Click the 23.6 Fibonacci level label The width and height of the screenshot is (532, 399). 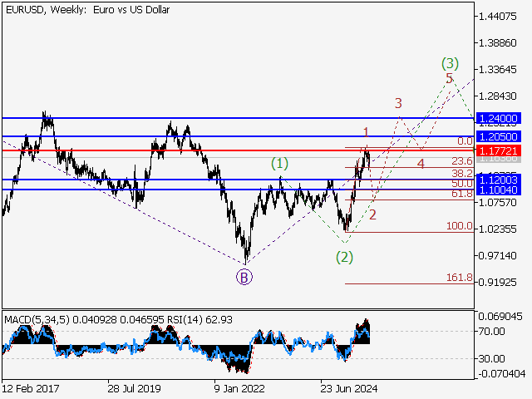point(462,161)
